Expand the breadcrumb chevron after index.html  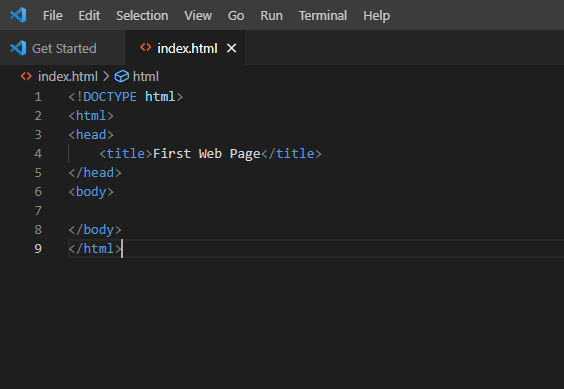pyautogui.click(x=106, y=76)
